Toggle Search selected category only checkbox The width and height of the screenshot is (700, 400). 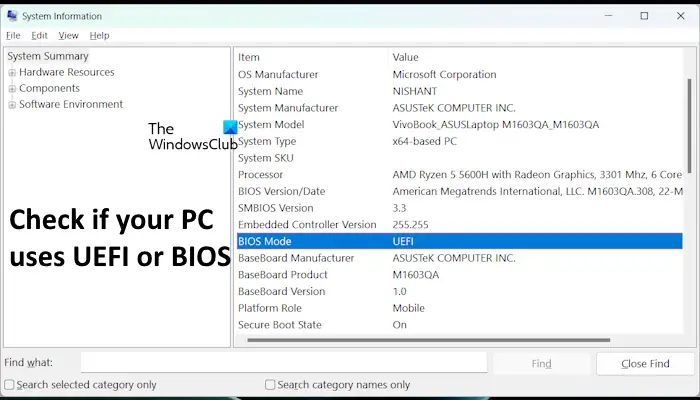(x=9, y=385)
